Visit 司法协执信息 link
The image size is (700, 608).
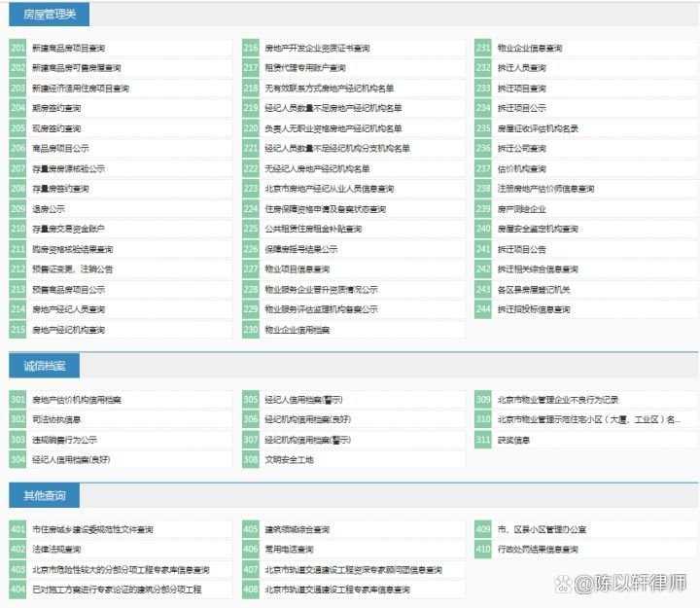[x=57, y=419]
